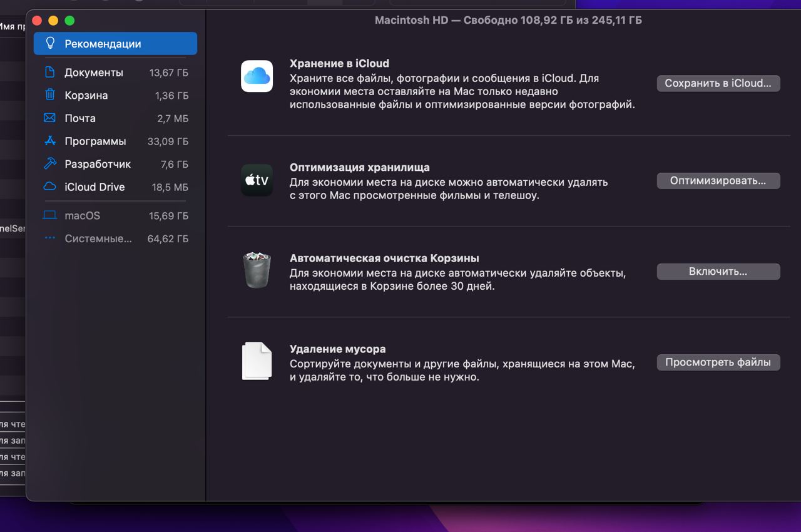
Task: Click the iCloud app icon in recommendations
Action: [x=257, y=76]
